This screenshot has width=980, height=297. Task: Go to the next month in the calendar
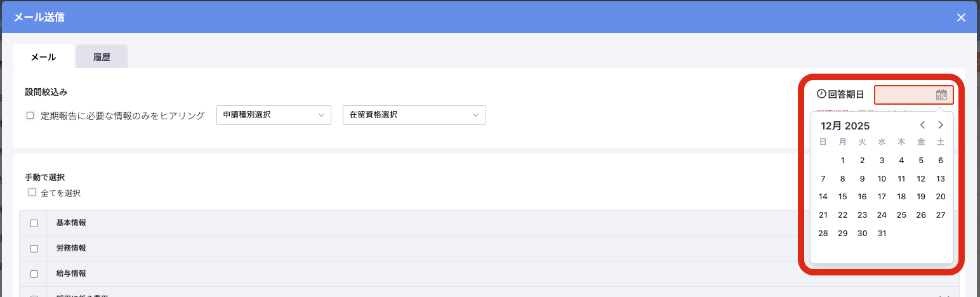coord(941,125)
